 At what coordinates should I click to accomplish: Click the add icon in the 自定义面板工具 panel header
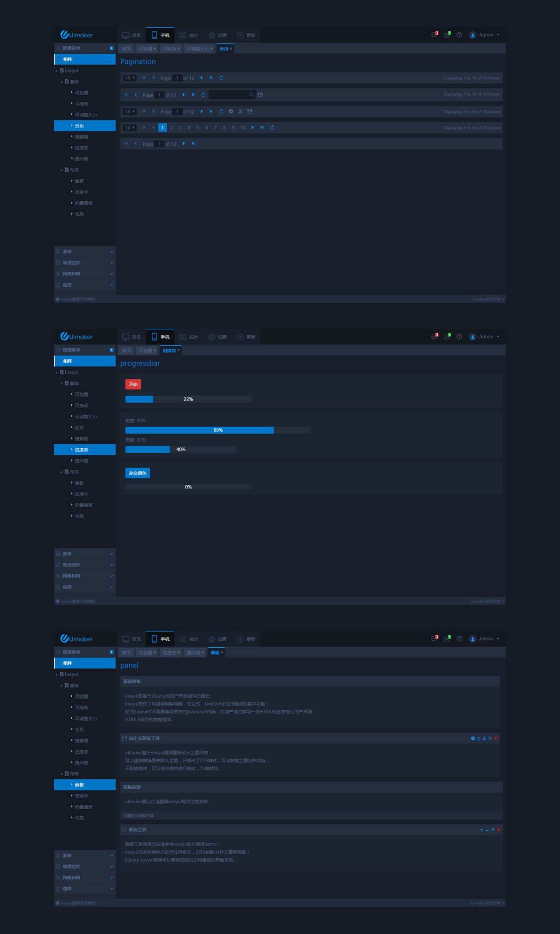473,738
